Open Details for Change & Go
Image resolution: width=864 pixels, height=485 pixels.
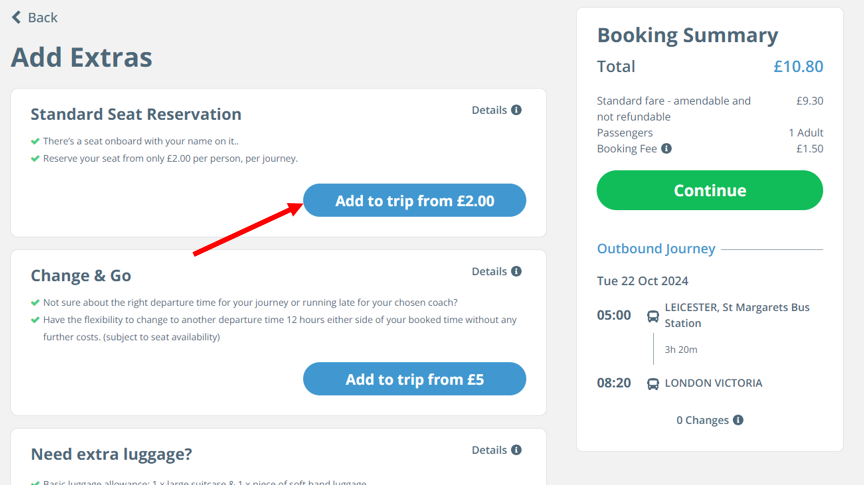tap(489, 271)
